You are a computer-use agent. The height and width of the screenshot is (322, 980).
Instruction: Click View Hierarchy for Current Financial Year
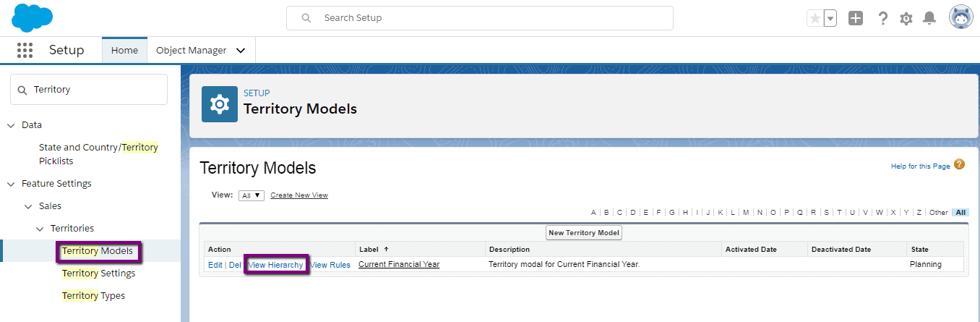pyautogui.click(x=275, y=265)
